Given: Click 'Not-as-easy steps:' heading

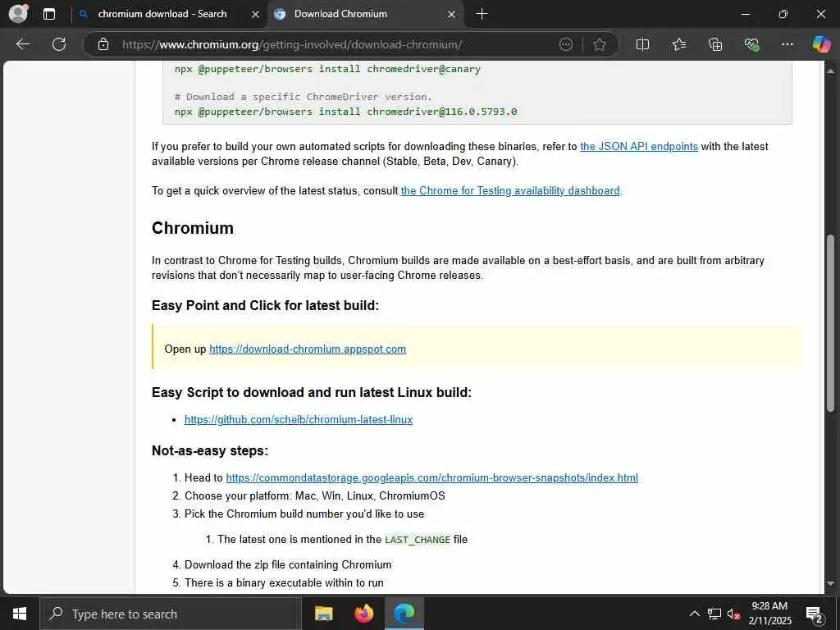Looking at the screenshot, I should [x=209, y=450].
